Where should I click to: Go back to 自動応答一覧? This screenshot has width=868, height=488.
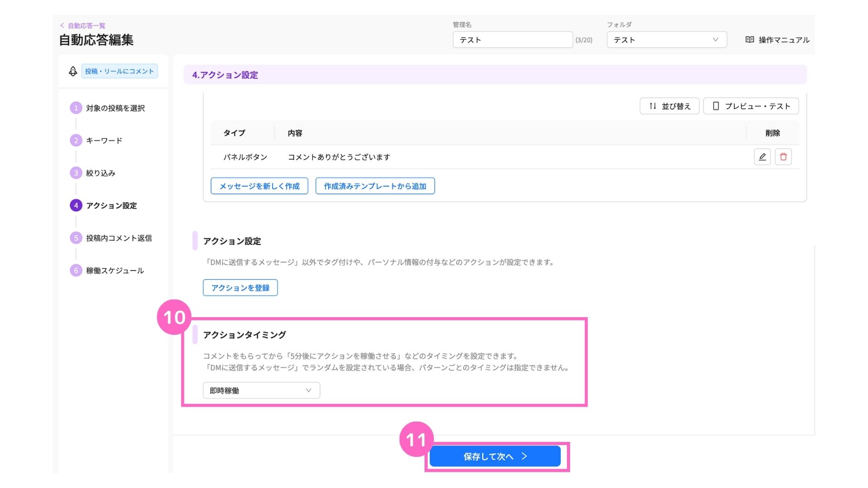tap(83, 26)
